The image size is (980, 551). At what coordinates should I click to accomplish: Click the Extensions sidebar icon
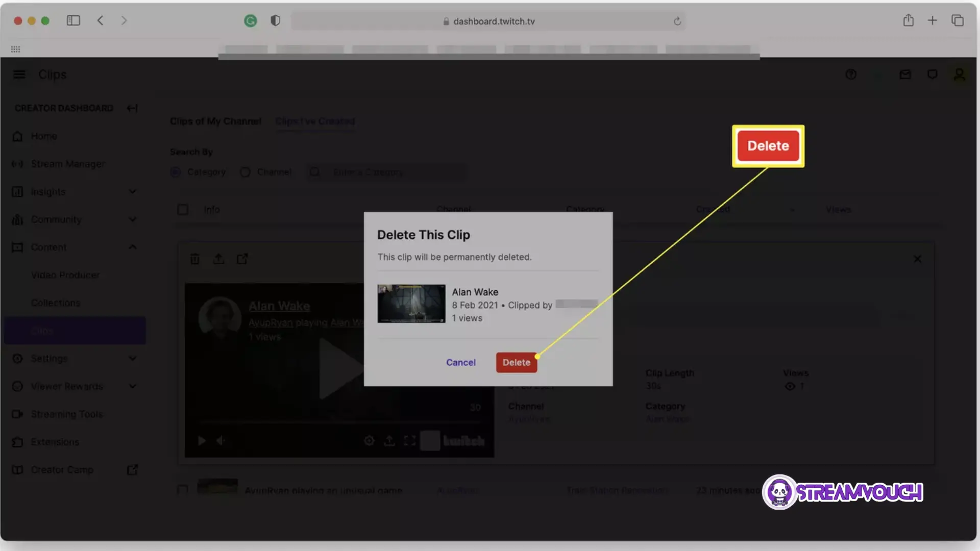click(18, 443)
